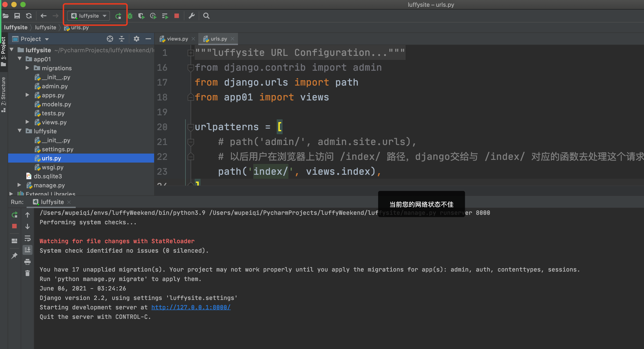Open the Project panel gear options
Viewport: 644px width, 349px height.
tap(136, 39)
